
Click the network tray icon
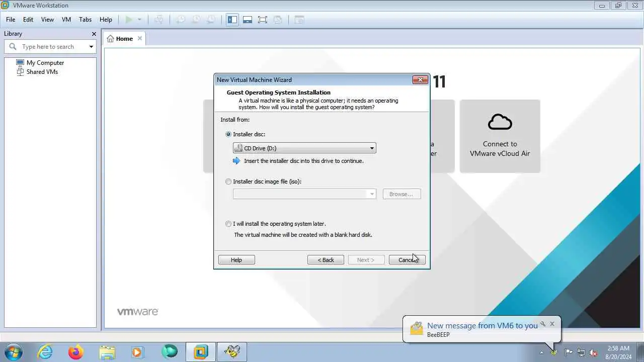[581, 352]
